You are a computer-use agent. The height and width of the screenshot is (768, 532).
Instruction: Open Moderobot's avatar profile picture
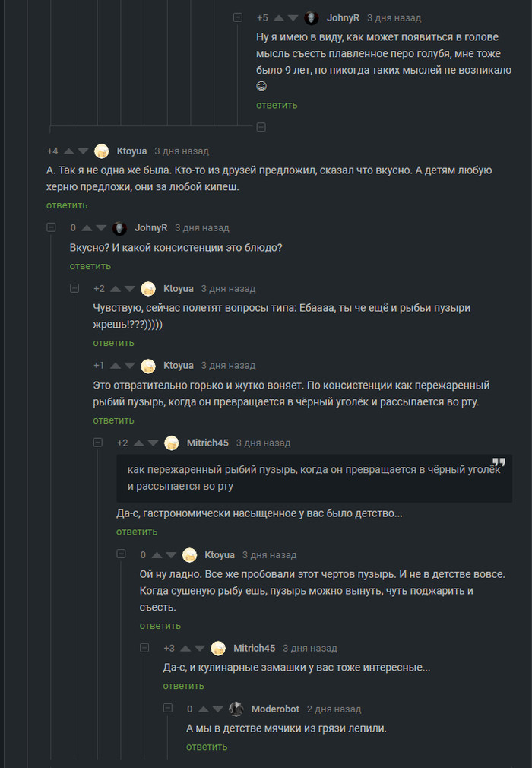[x=236, y=709]
